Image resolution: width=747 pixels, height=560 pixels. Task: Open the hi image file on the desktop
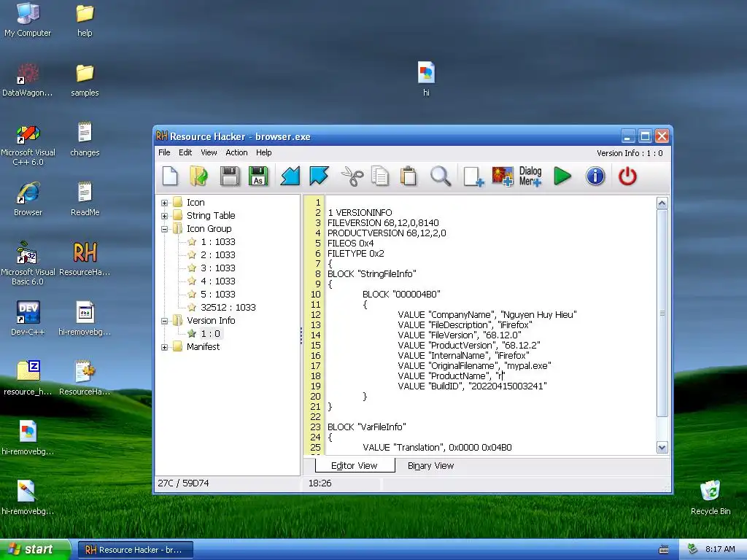[x=426, y=79]
